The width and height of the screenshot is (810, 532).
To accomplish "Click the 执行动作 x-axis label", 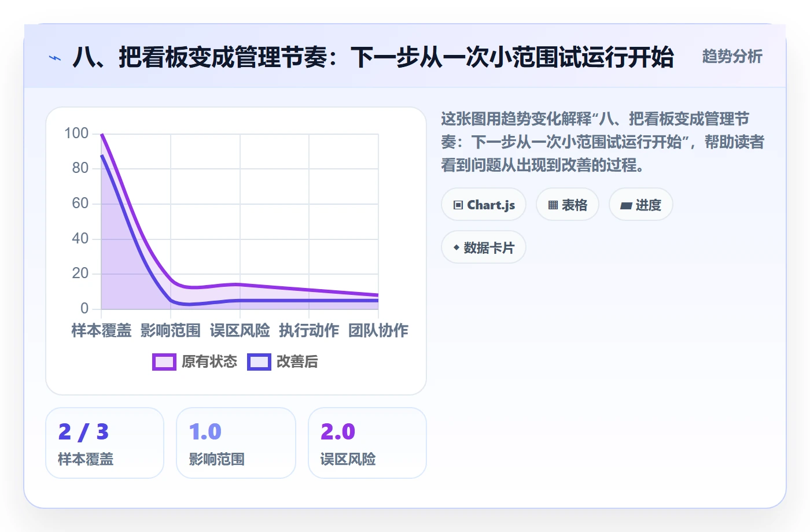I will tap(309, 331).
